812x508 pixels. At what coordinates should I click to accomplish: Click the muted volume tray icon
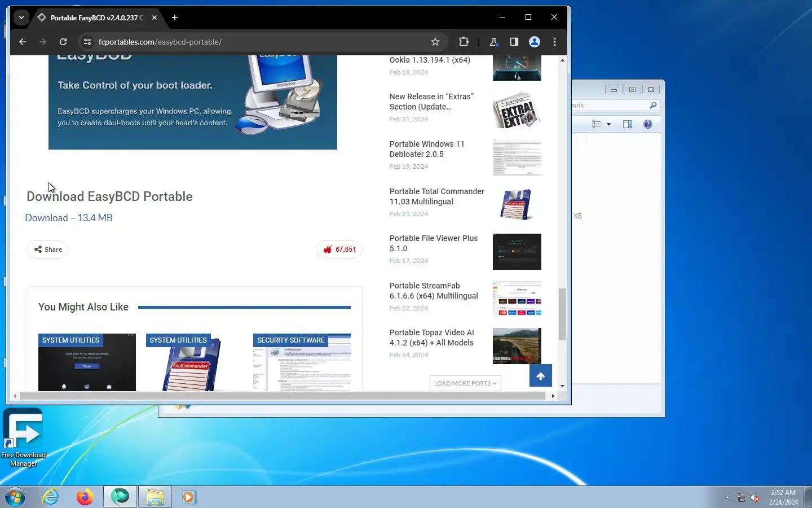coord(756,498)
